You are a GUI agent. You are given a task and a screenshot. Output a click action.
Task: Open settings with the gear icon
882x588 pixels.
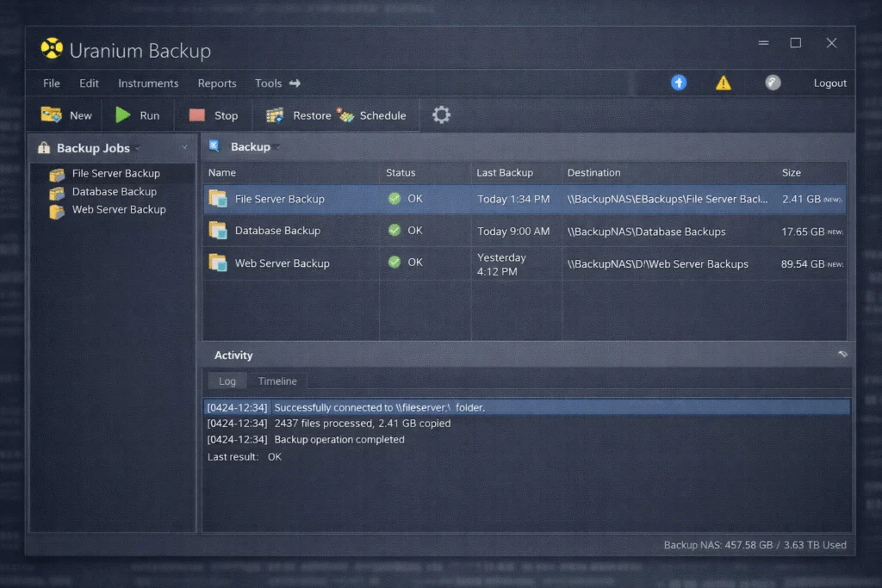point(441,114)
